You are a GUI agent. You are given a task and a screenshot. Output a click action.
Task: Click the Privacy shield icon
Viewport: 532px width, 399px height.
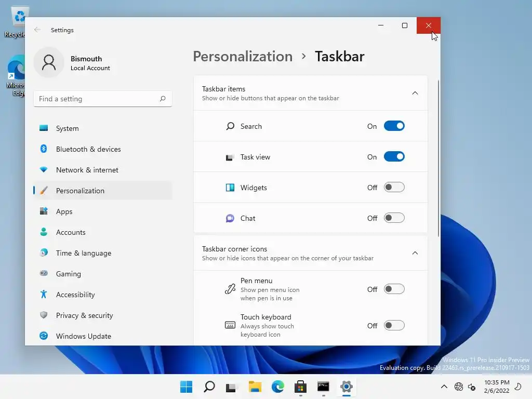point(44,315)
